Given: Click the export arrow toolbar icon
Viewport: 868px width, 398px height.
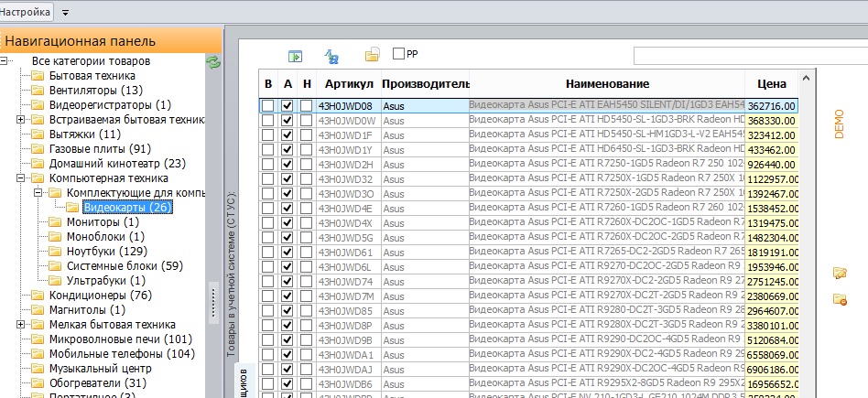Looking at the screenshot, I should pyautogui.click(x=295, y=57).
